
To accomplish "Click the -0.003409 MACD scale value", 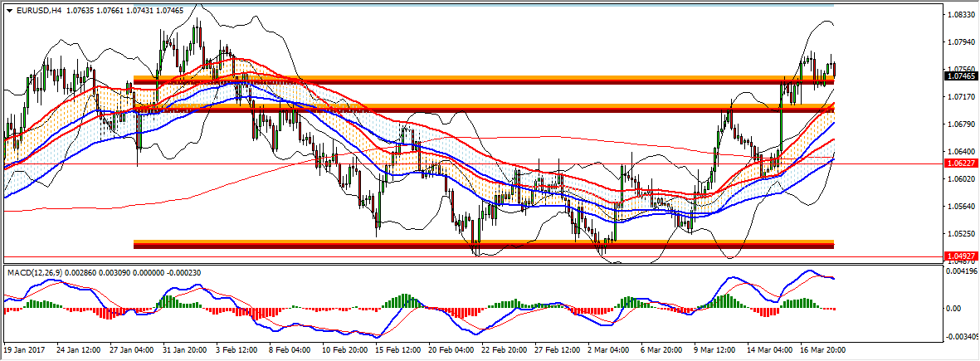I will (959, 336).
